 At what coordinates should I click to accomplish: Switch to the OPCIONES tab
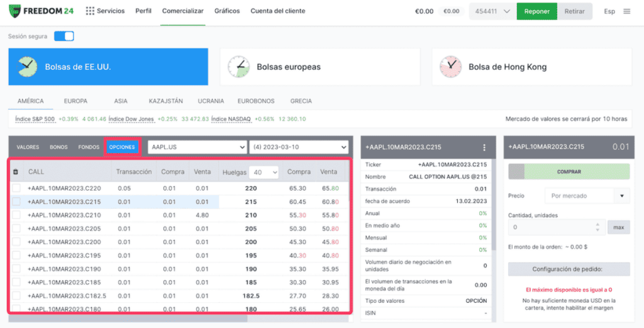coord(122,147)
